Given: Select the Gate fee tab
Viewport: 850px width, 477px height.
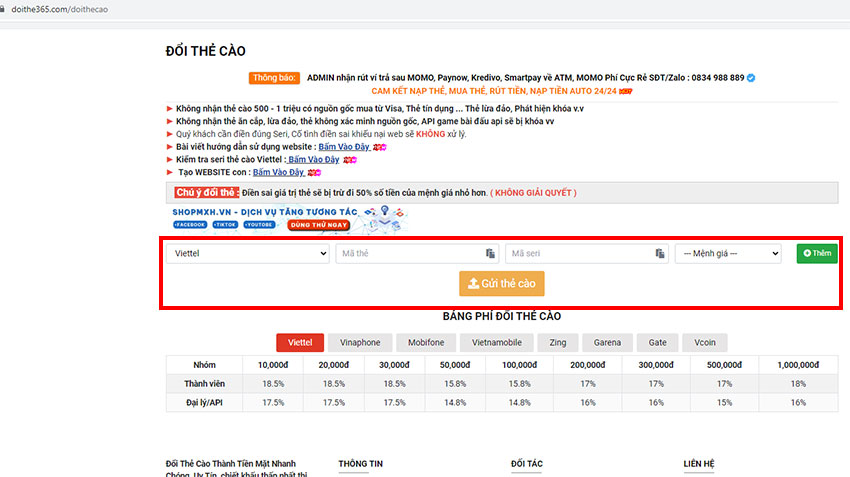Looking at the screenshot, I should tap(658, 343).
